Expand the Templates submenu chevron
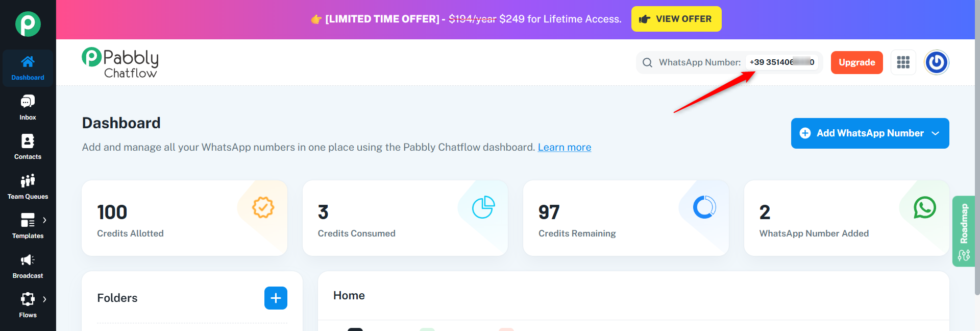The image size is (980, 331). point(45,220)
